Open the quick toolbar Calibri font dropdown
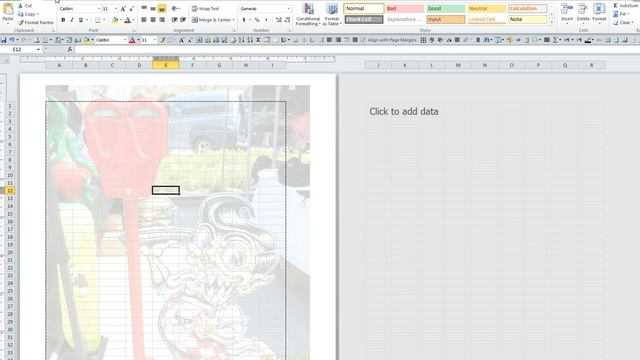Image resolution: width=640 pixels, height=360 pixels. [125, 40]
